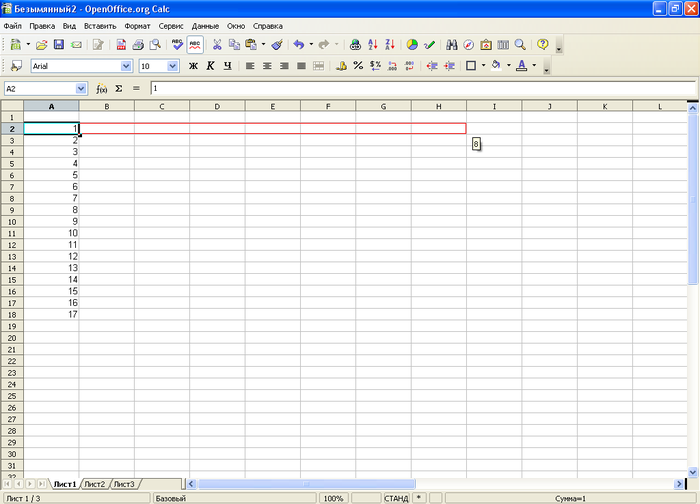Expand the Name Box A2 dropdown
This screenshot has width=700, height=504.
[81, 88]
